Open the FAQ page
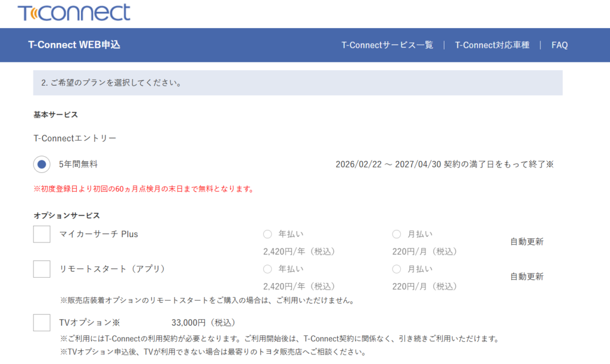The height and width of the screenshot is (364, 610). pyautogui.click(x=559, y=45)
